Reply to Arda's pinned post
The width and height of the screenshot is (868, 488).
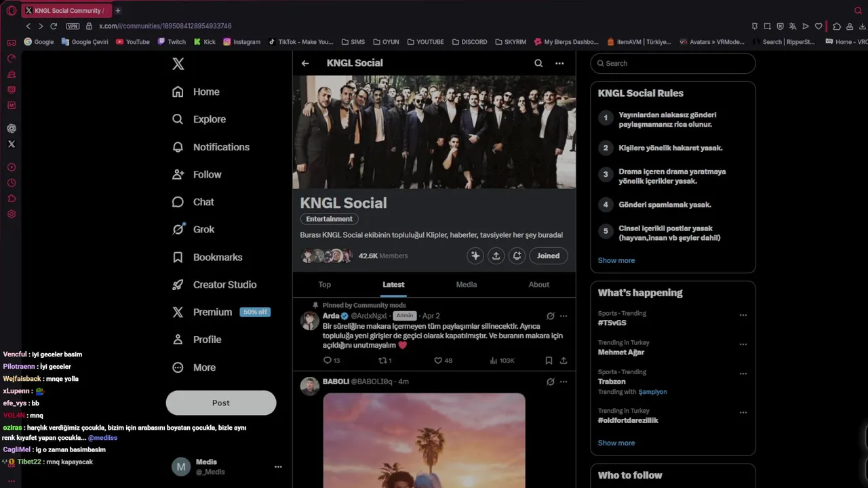click(332, 361)
